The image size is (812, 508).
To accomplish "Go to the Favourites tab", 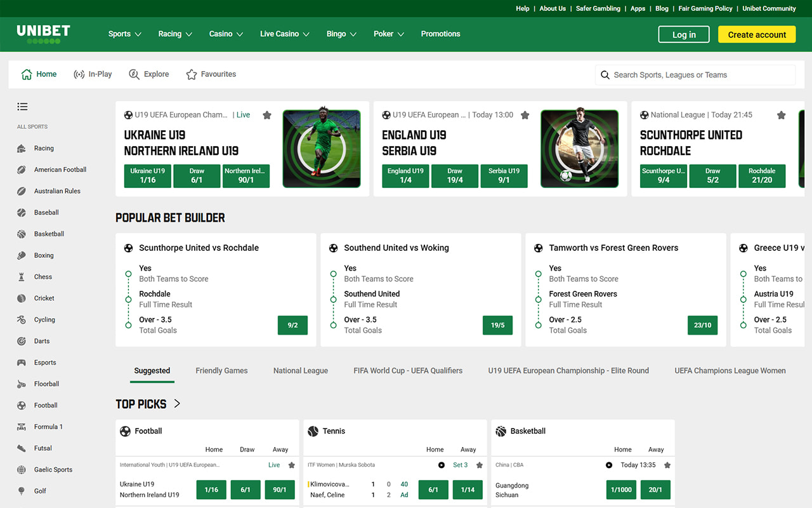I will click(x=211, y=74).
